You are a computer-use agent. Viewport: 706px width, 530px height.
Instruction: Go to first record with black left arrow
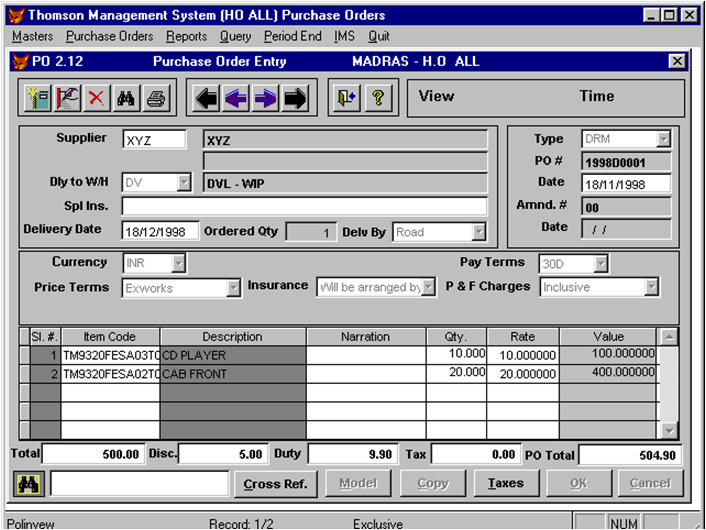pos(207,98)
